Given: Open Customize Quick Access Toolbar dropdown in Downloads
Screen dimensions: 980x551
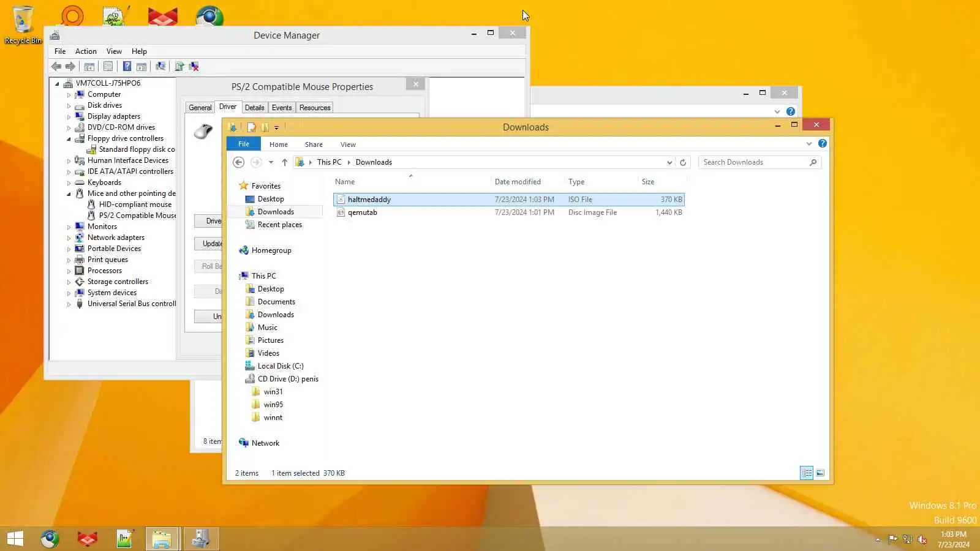Looking at the screenshot, I should coord(277,127).
